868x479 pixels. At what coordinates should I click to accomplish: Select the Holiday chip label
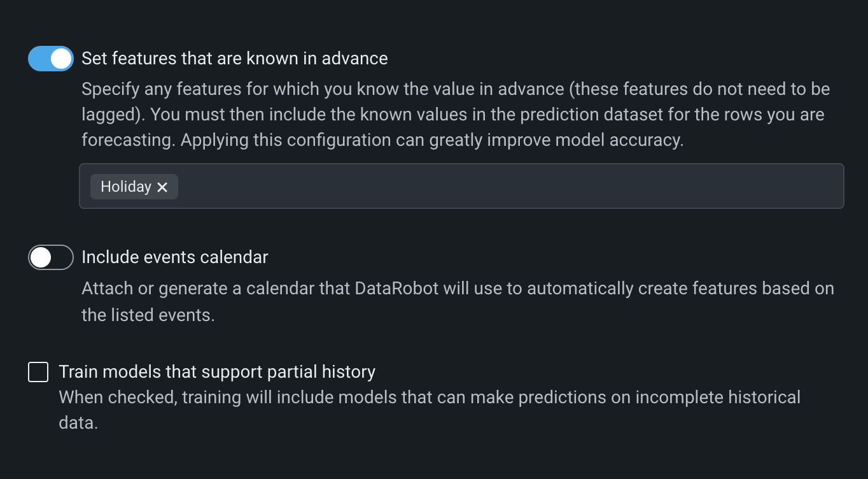(125, 187)
